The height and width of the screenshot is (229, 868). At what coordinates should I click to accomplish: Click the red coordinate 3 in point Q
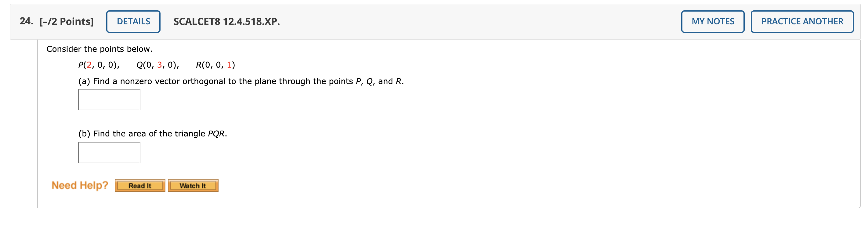pos(159,65)
